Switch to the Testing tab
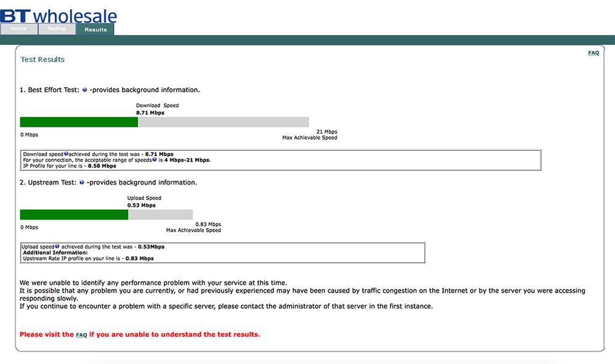The image size is (615, 364). click(57, 29)
